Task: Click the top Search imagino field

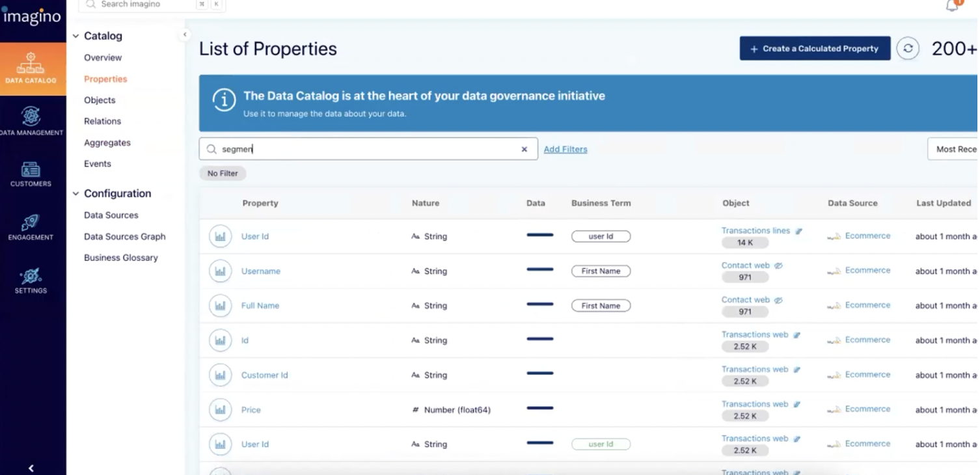Action: click(x=151, y=5)
